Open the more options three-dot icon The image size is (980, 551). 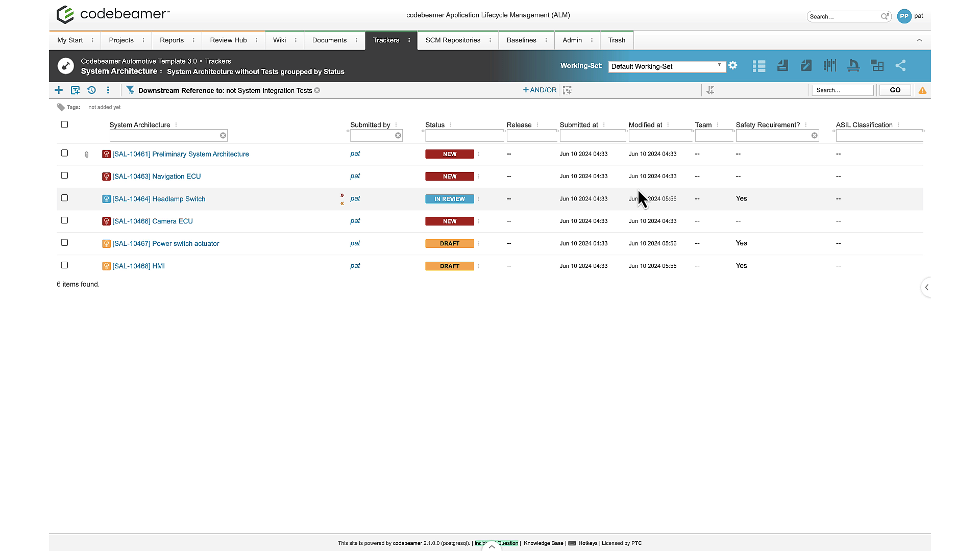(x=108, y=90)
